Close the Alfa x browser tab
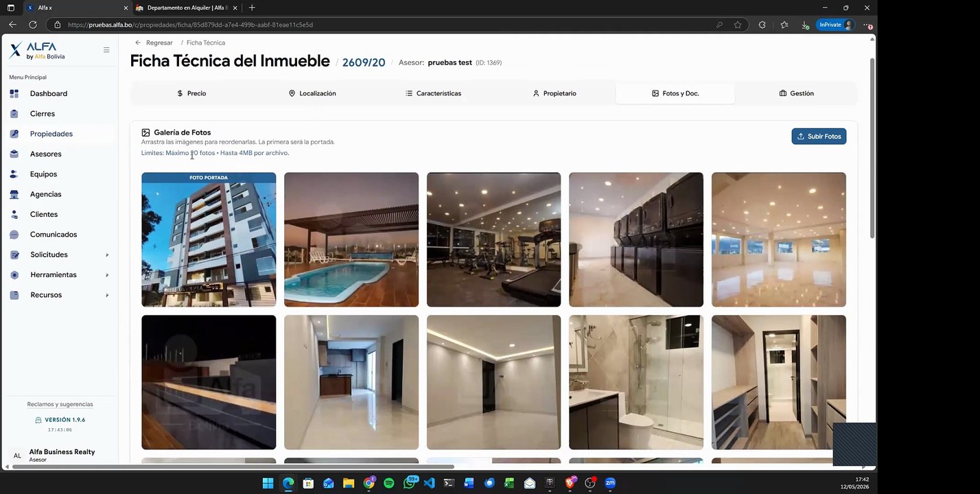The width and height of the screenshot is (980, 494). tap(126, 8)
